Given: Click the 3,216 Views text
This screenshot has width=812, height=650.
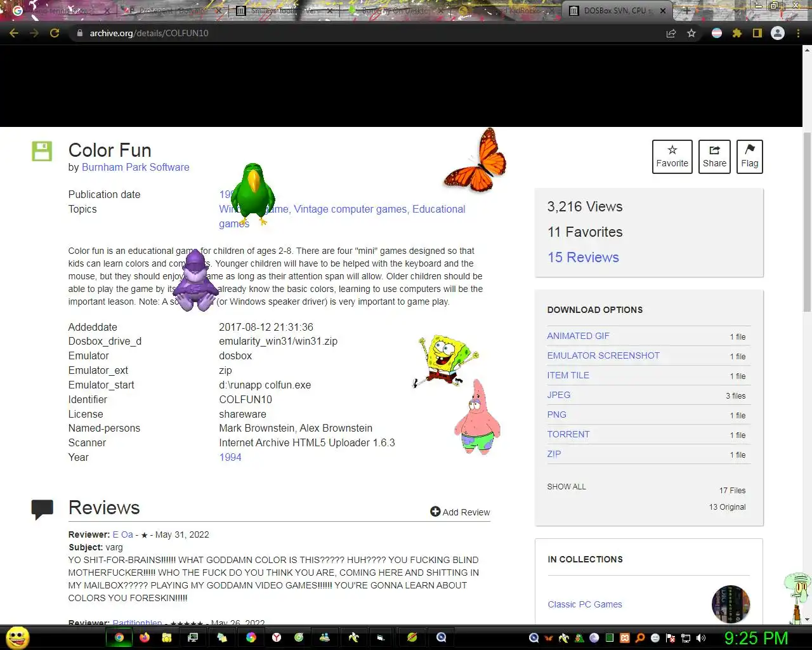Looking at the screenshot, I should click(x=585, y=206).
